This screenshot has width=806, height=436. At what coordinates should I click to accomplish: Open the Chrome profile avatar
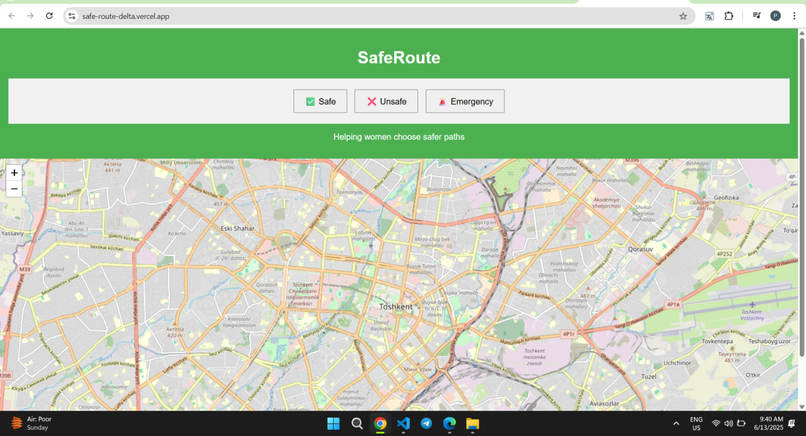775,16
